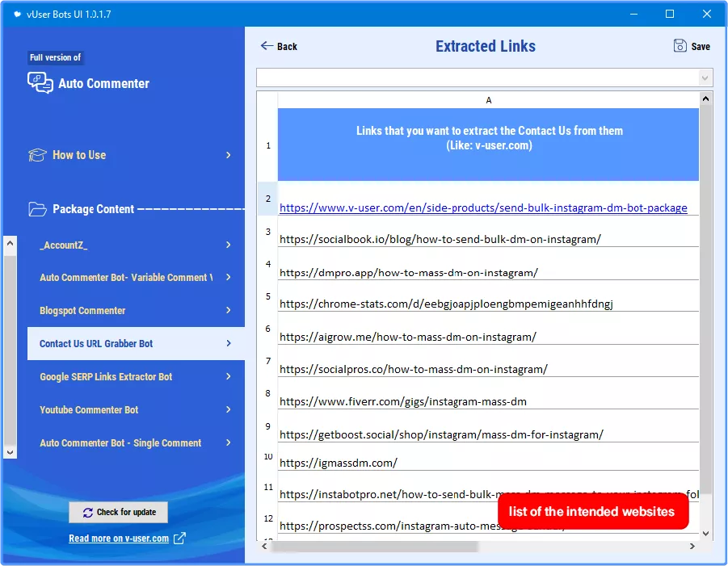
Task: Select row header 2
Action: (x=268, y=199)
